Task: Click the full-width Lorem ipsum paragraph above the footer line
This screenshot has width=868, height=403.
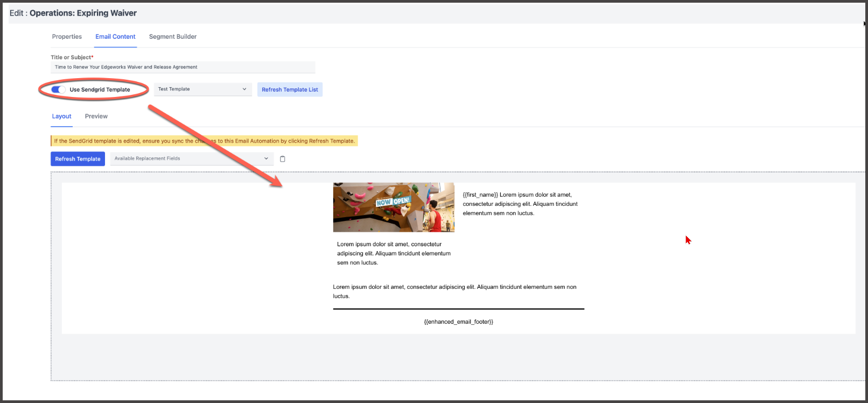Action: pyautogui.click(x=455, y=291)
